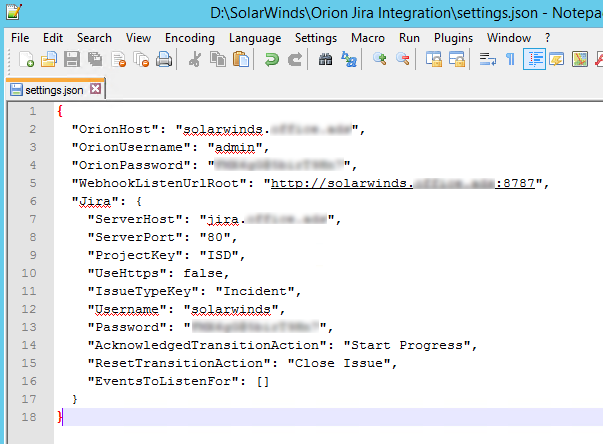Open the Window menu

click(509, 38)
